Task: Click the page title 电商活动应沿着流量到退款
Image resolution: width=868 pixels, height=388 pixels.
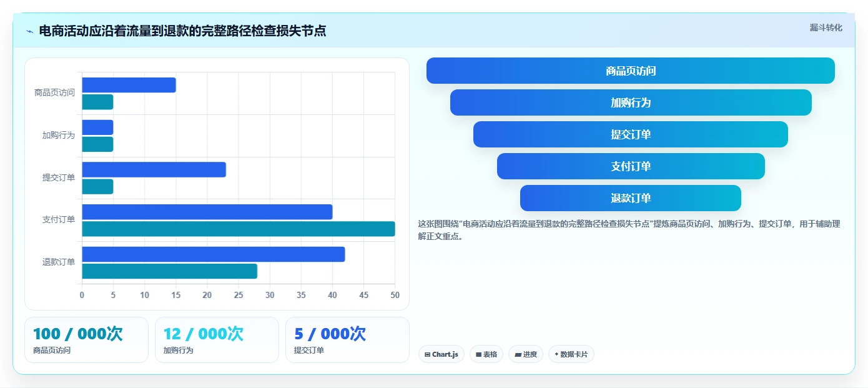Action: (182, 31)
